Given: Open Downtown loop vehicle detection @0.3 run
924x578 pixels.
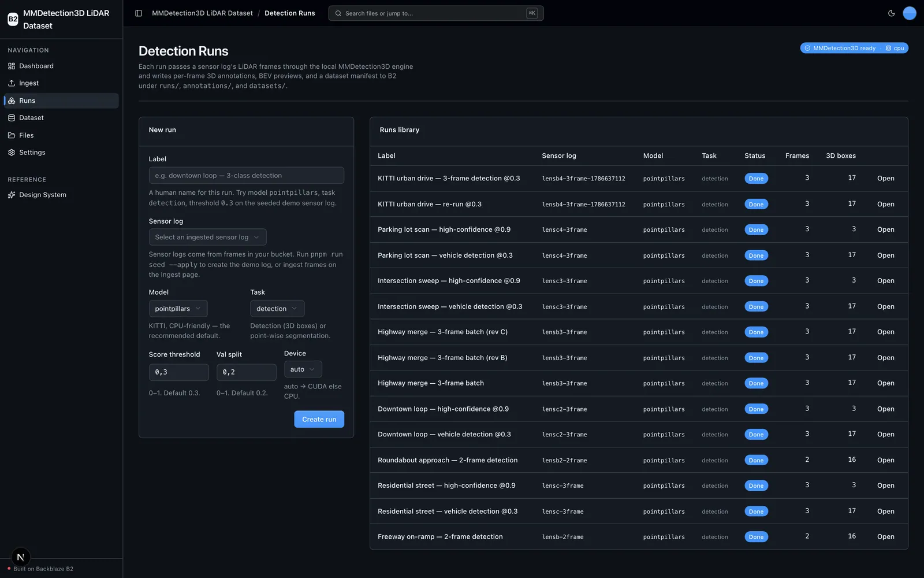Looking at the screenshot, I should pyautogui.click(x=885, y=435).
